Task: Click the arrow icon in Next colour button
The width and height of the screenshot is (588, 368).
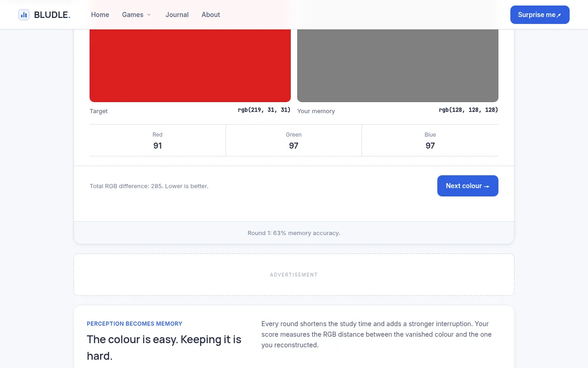Action: point(487,186)
